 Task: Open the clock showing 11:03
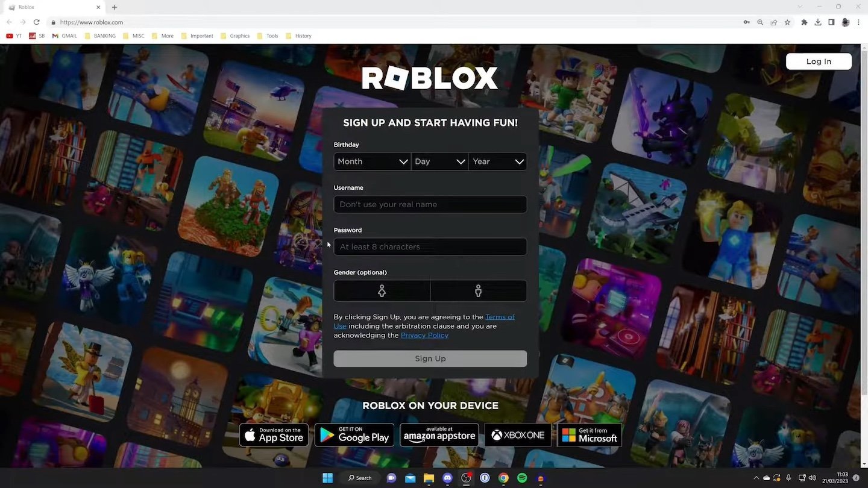[x=835, y=478]
